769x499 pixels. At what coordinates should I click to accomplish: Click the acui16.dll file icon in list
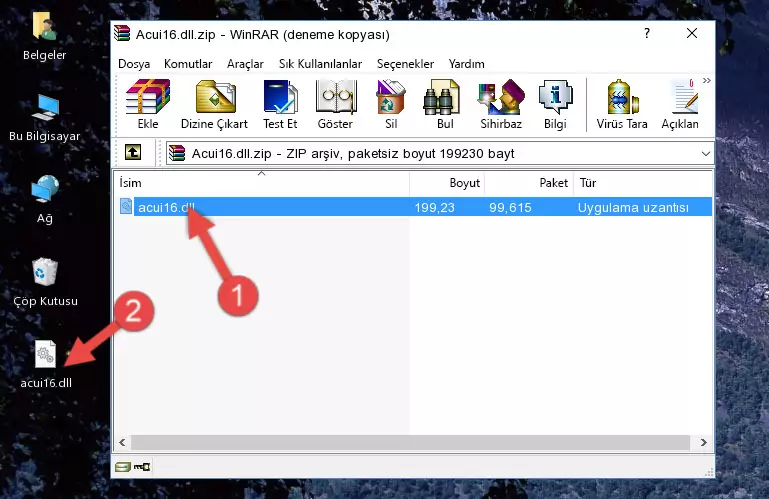[126, 207]
